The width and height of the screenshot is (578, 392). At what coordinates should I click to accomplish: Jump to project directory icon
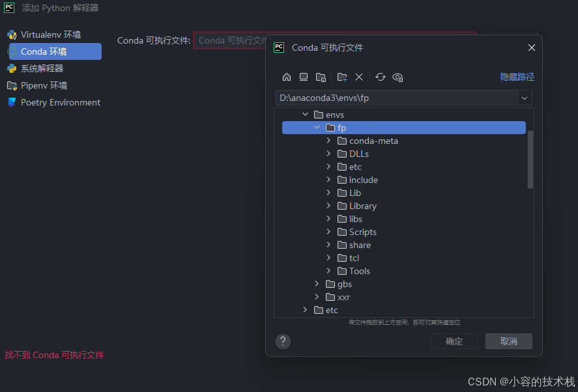pyautogui.click(x=321, y=77)
